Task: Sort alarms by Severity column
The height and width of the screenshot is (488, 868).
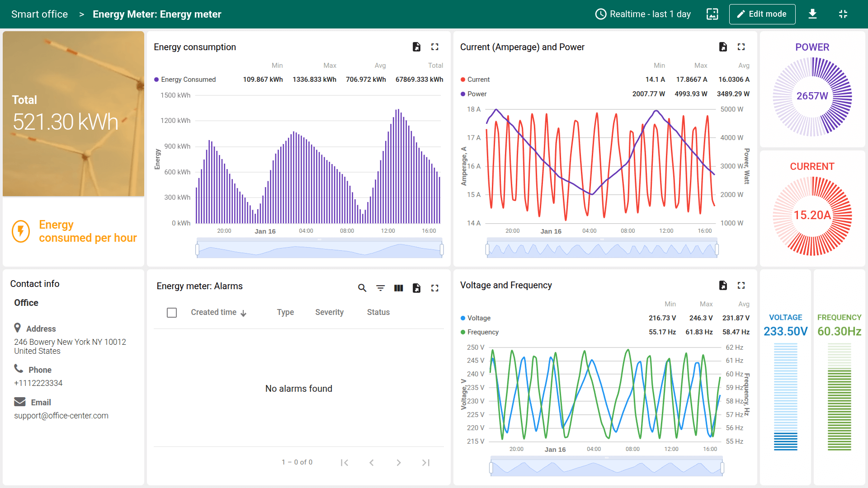Action: pos(329,312)
